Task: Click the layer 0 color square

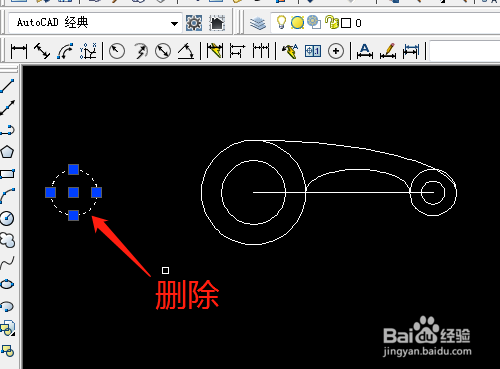Action: pyautogui.click(x=346, y=23)
